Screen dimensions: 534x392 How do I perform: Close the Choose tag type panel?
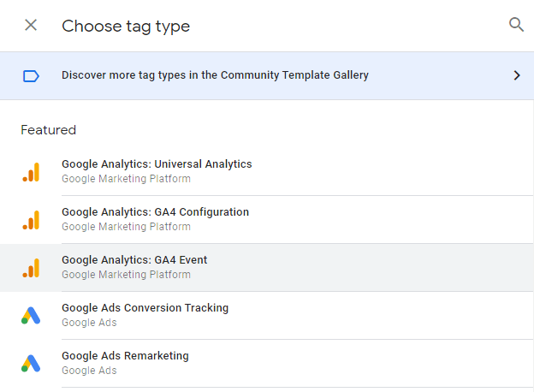coord(31,25)
